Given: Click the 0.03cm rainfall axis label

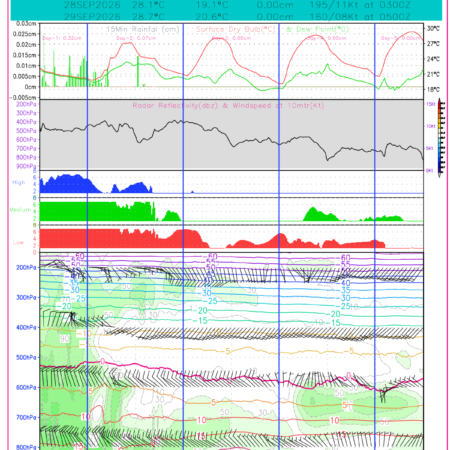Looking at the screenshot, I should (26, 23).
